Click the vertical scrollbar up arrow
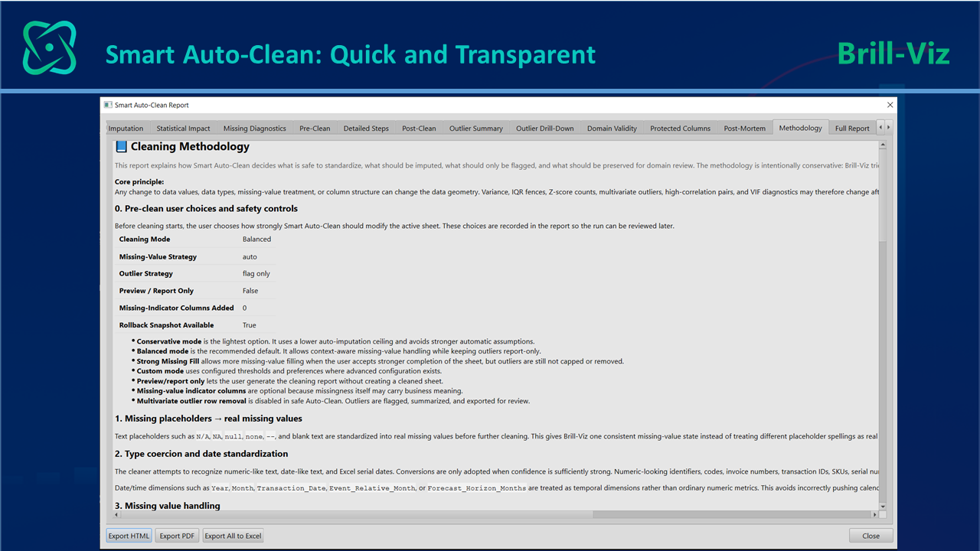The width and height of the screenshot is (980, 551). pos(882,145)
